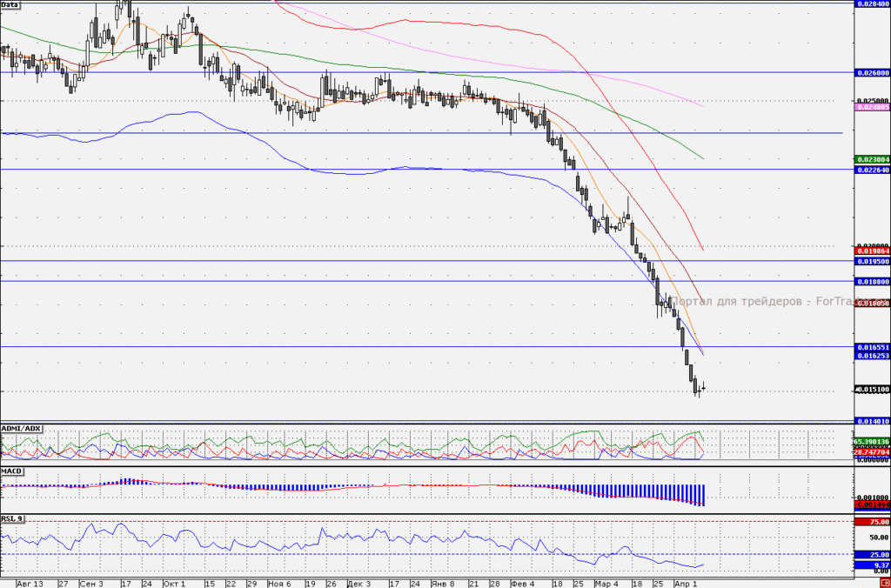
Task: Click the RSI 75.00 overbought level label
Action: pos(873,522)
